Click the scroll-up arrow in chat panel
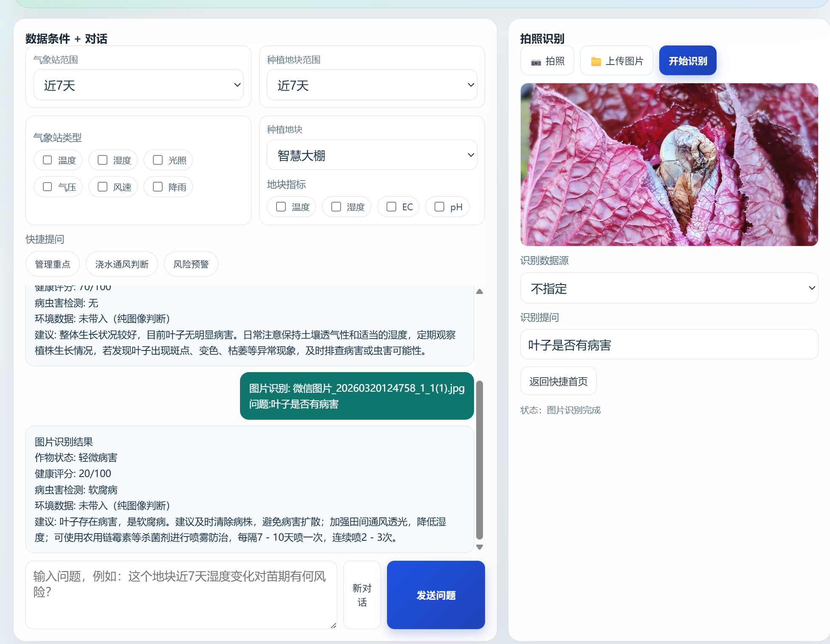Viewport: 830px width, 644px height. [x=480, y=291]
